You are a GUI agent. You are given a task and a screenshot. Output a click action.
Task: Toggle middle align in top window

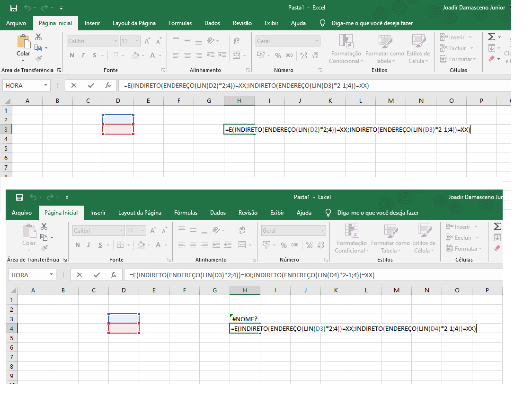pyautogui.click(x=187, y=41)
